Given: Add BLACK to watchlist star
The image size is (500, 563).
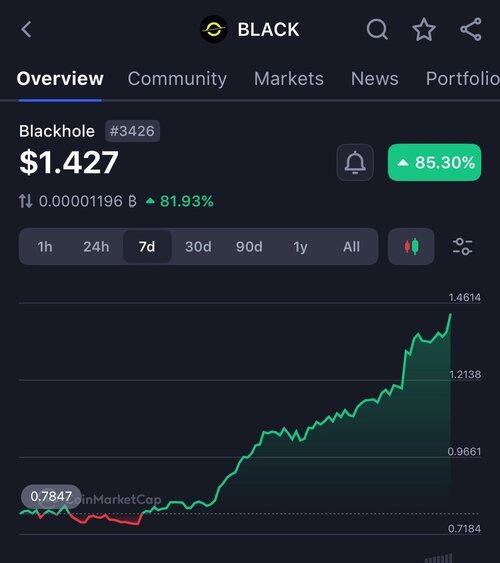Looking at the screenshot, I should click(424, 29).
